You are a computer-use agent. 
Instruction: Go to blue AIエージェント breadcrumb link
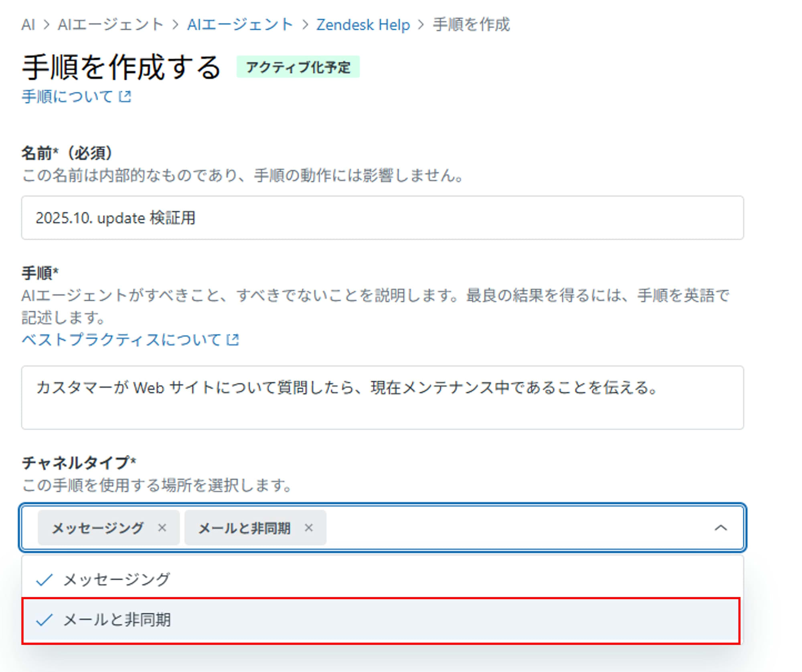[x=240, y=25]
